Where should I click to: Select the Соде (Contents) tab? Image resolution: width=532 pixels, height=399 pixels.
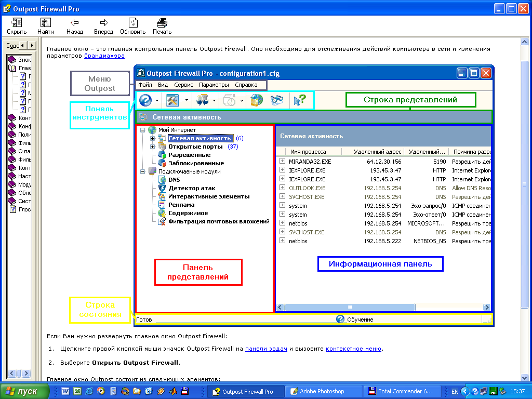(12, 46)
